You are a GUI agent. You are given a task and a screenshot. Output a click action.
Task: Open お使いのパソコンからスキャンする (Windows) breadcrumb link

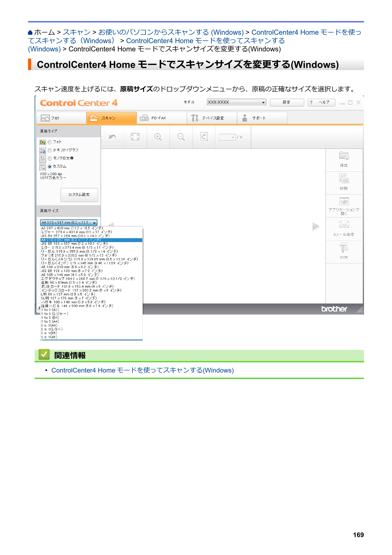(171, 32)
